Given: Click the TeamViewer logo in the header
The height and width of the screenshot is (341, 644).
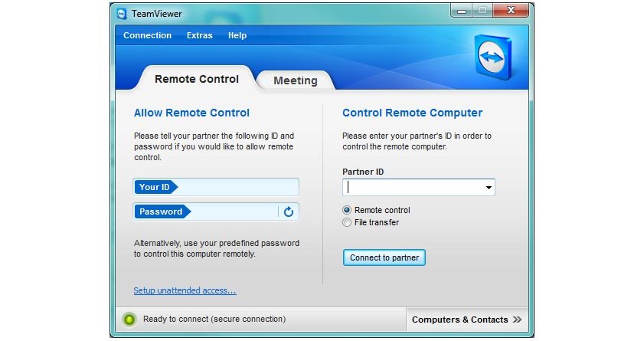Looking at the screenshot, I should pos(493,57).
